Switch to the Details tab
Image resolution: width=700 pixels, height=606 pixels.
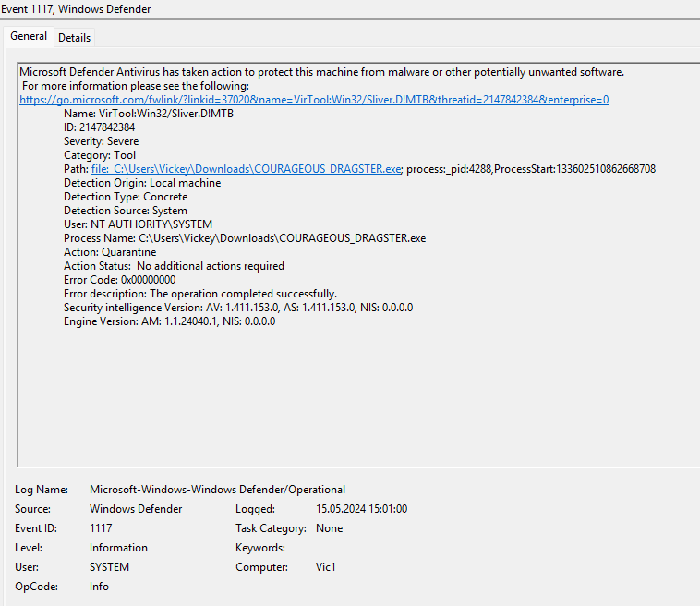(x=74, y=38)
